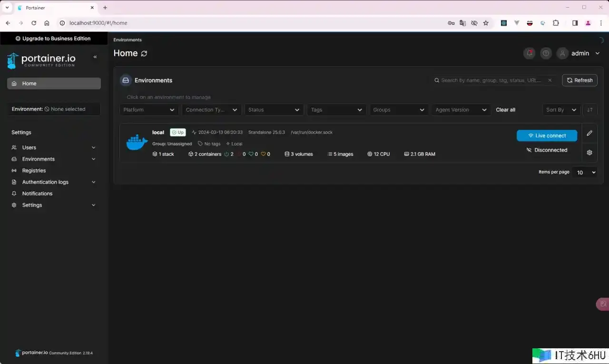Open a new browser tab with plus icon

(x=105, y=8)
